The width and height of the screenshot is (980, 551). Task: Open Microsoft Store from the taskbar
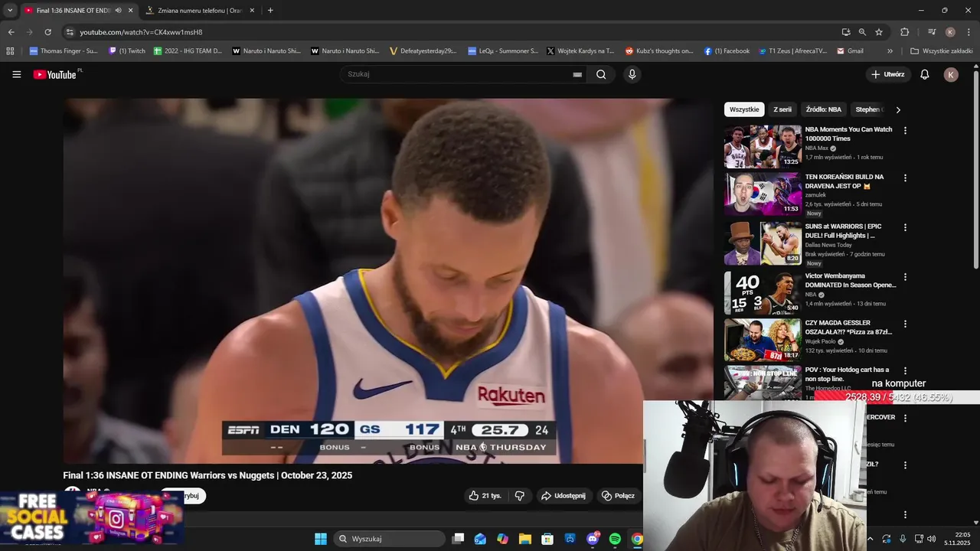[x=547, y=539]
